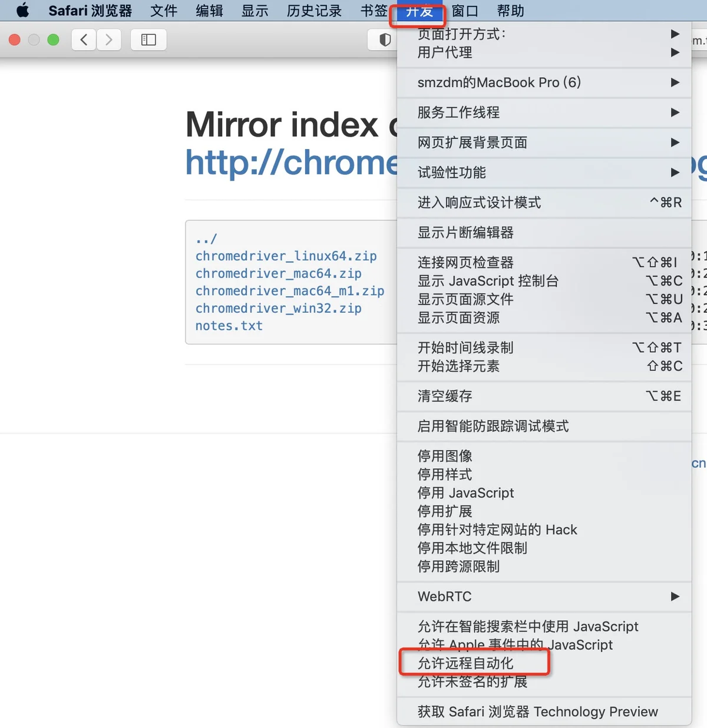Screen dimensions: 707x728
Task: Toggle 允许 Apple 事件中的 JavaScript
Action: coord(544,644)
